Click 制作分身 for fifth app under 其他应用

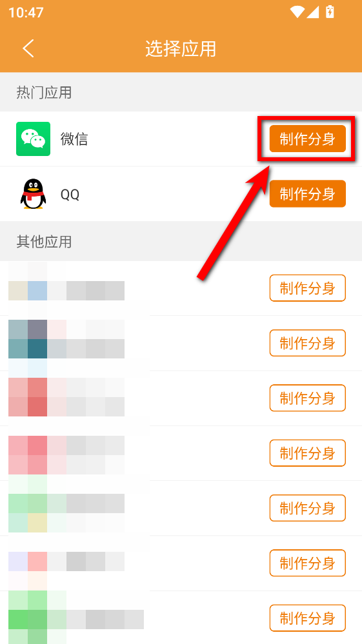pyautogui.click(x=307, y=508)
